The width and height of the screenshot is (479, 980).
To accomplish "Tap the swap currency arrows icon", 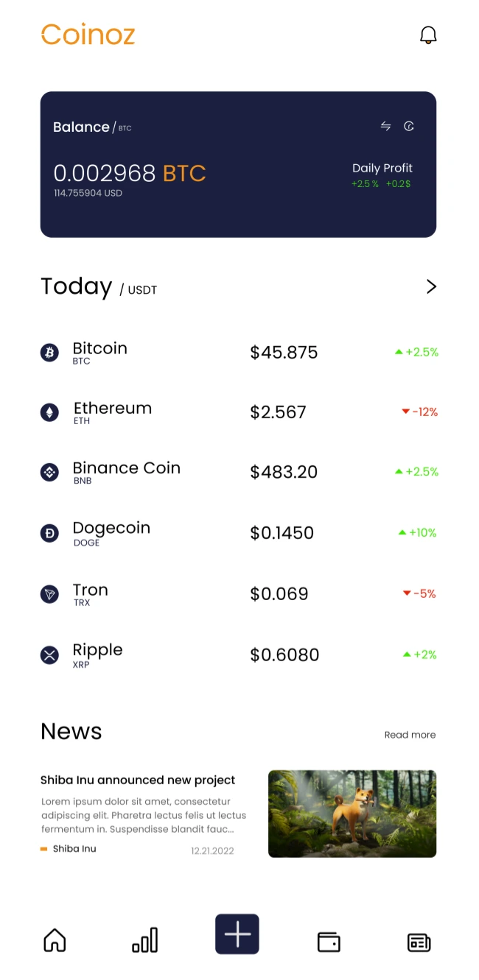I will [x=385, y=127].
